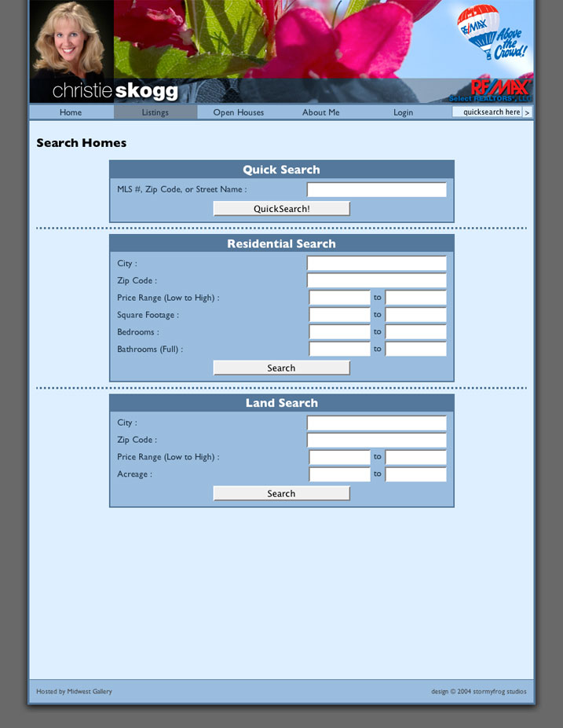Open the Login tab
Screen dimensions: 563x728
[x=403, y=112]
